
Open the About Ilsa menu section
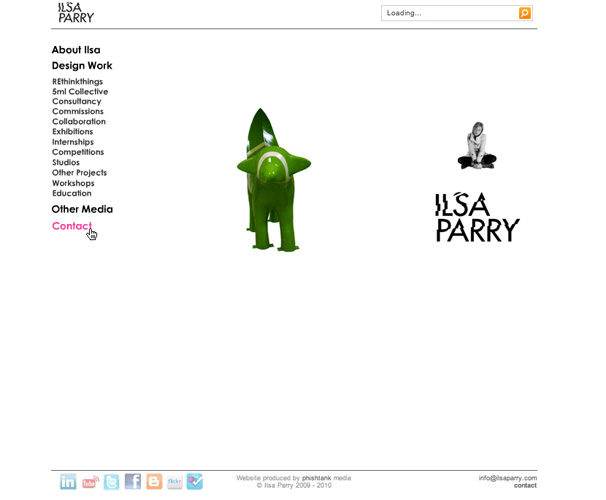[76, 50]
